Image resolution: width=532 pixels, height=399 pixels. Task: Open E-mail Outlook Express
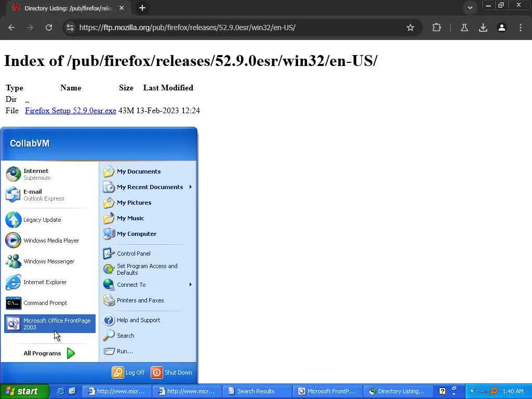(x=50, y=195)
